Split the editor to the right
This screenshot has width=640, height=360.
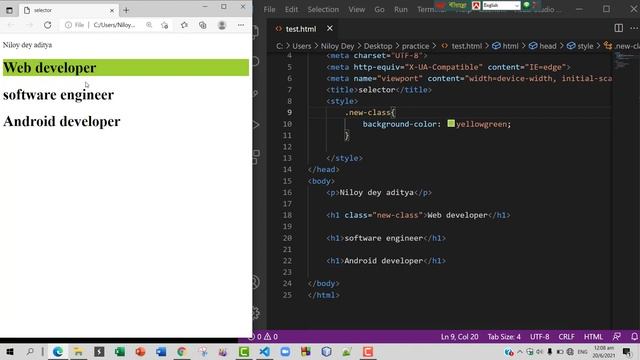(x=618, y=28)
